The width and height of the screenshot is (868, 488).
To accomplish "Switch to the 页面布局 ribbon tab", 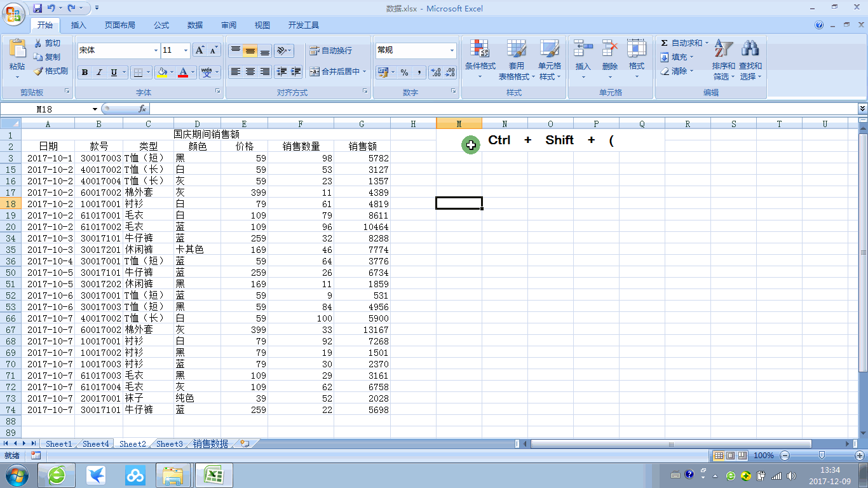I will tap(120, 25).
